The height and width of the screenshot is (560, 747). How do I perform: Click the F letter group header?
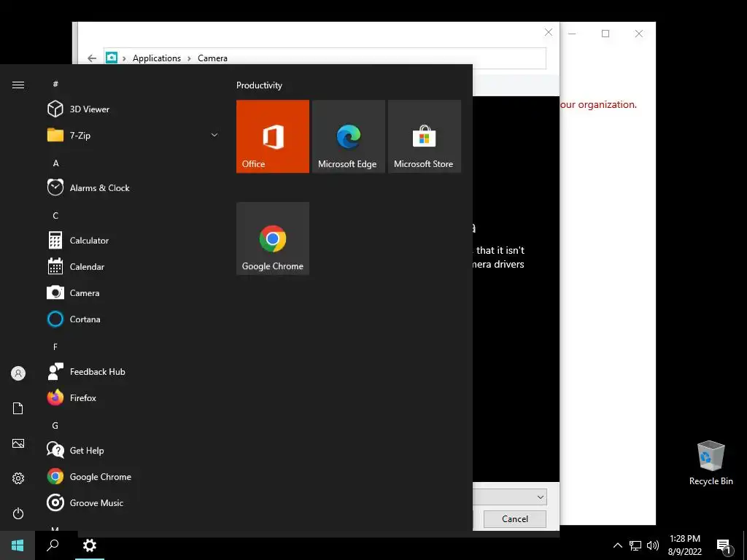pos(55,346)
